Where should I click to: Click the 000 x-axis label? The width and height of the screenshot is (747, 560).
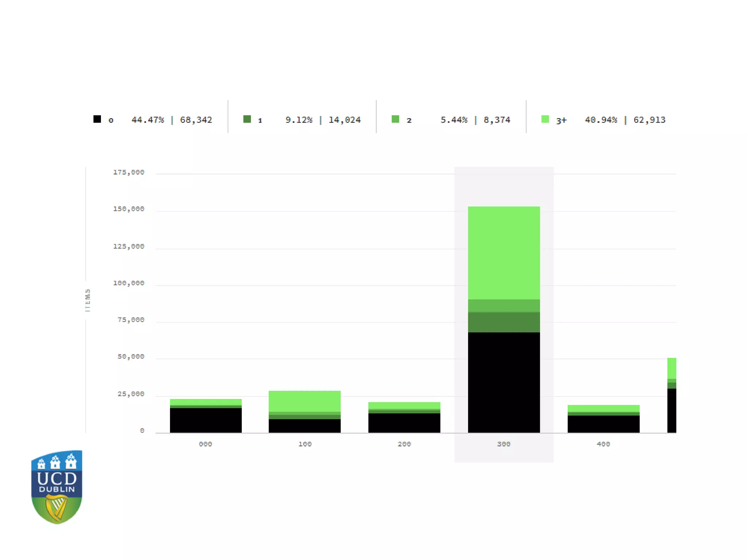[205, 444]
